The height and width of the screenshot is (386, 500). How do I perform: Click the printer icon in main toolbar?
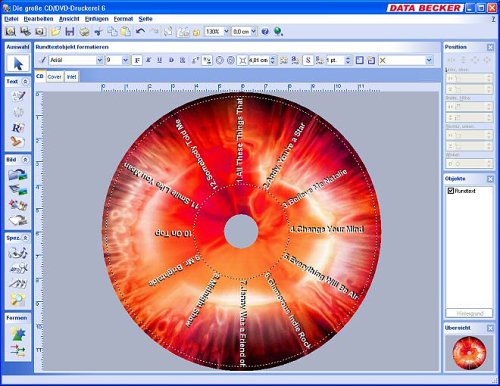click(x=84, y=32)
